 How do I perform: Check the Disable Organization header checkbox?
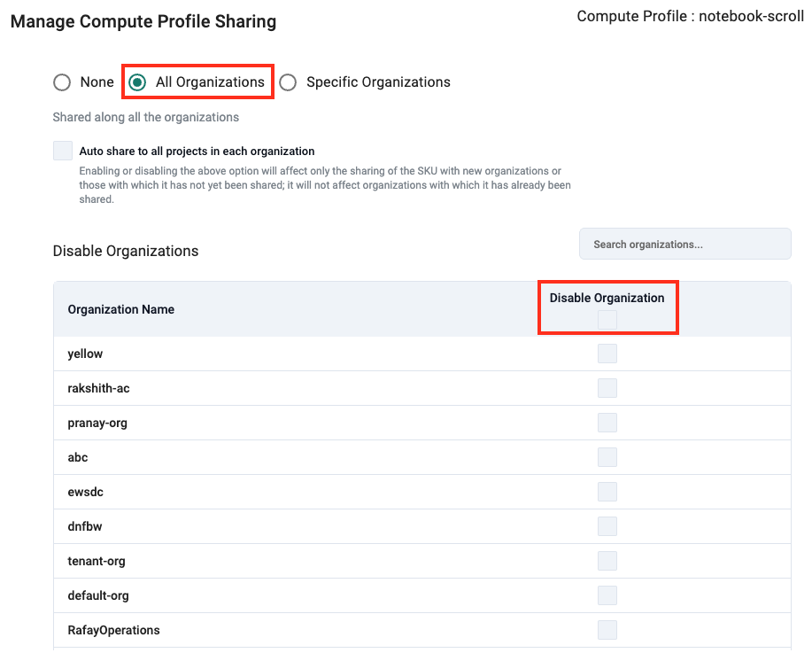tap(607, 320)
